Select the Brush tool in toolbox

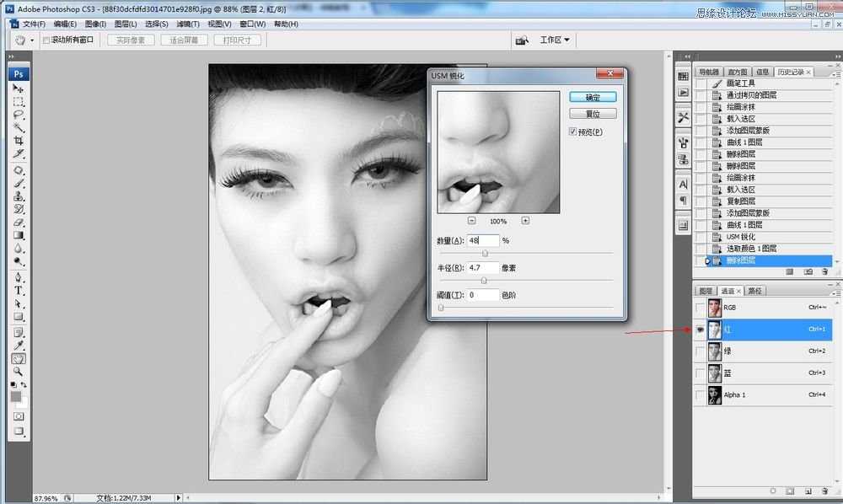(19, 183)
